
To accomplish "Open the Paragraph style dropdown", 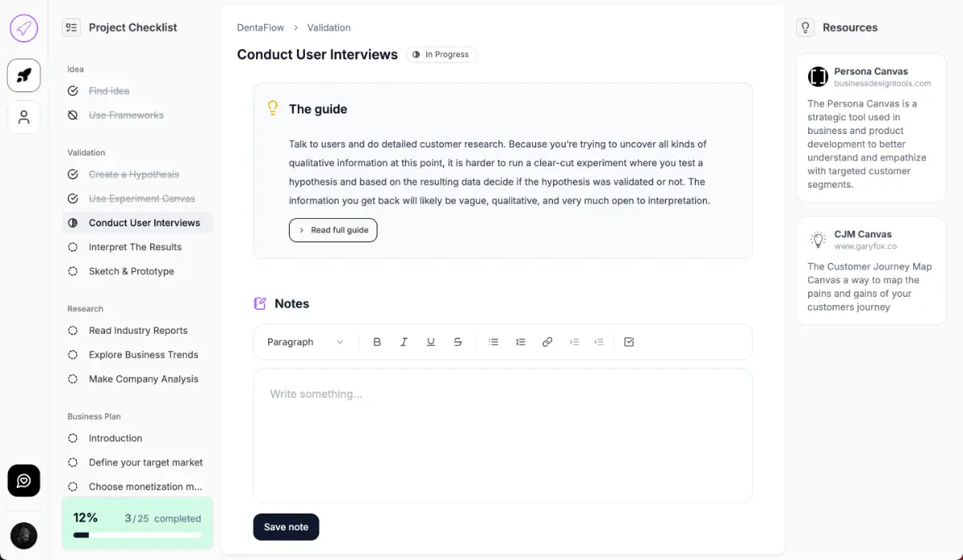I will tap(306, 342).
